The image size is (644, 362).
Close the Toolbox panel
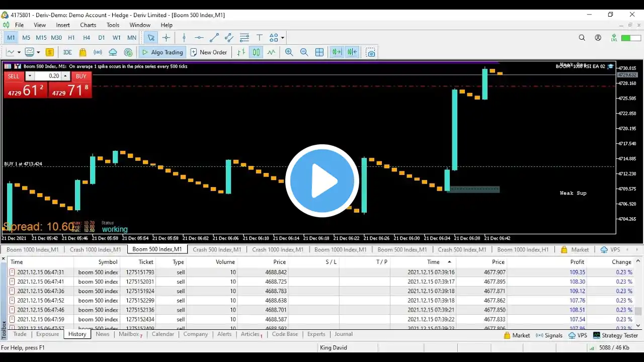click(x=4, y=259)
